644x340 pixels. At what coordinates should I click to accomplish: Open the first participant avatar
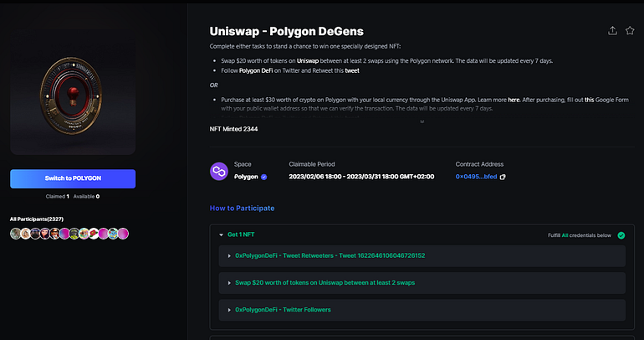(x=15, y=234)
